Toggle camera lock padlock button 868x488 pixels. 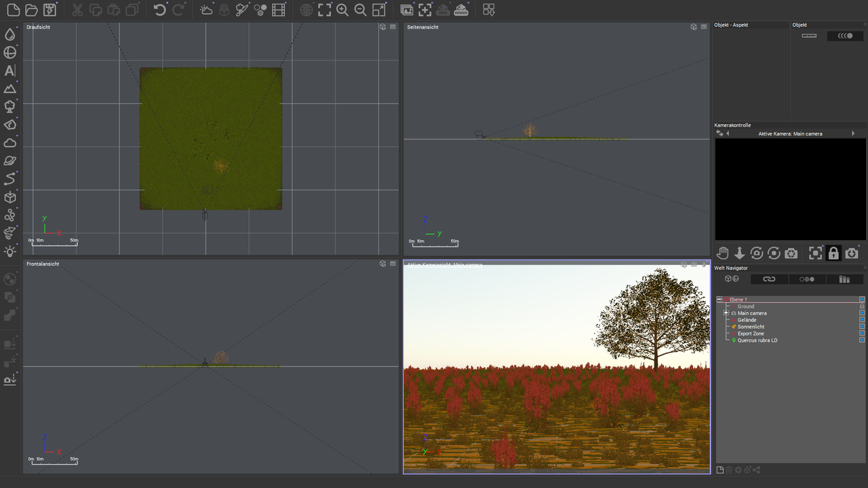(x=833, y=253)
